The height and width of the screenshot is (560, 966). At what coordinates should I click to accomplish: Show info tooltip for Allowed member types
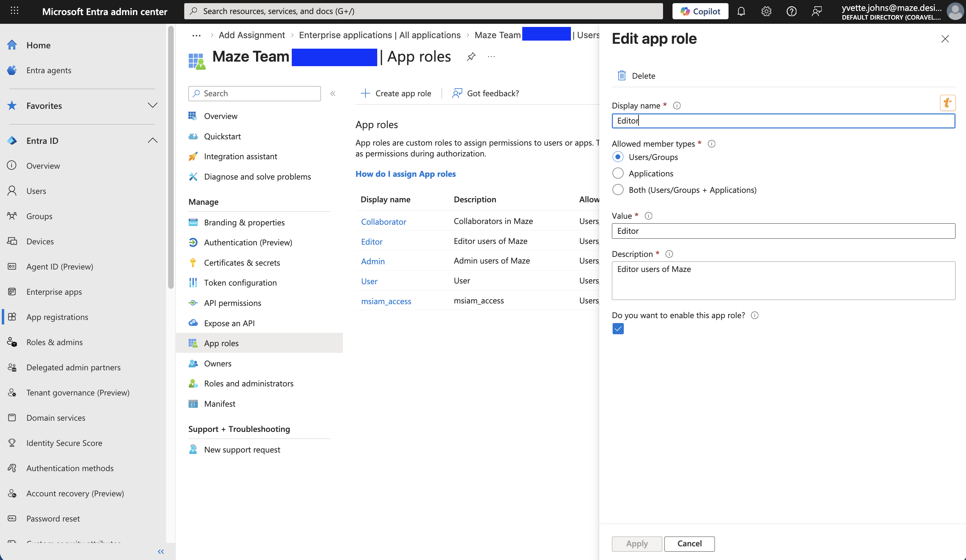(x=711, y=144)
